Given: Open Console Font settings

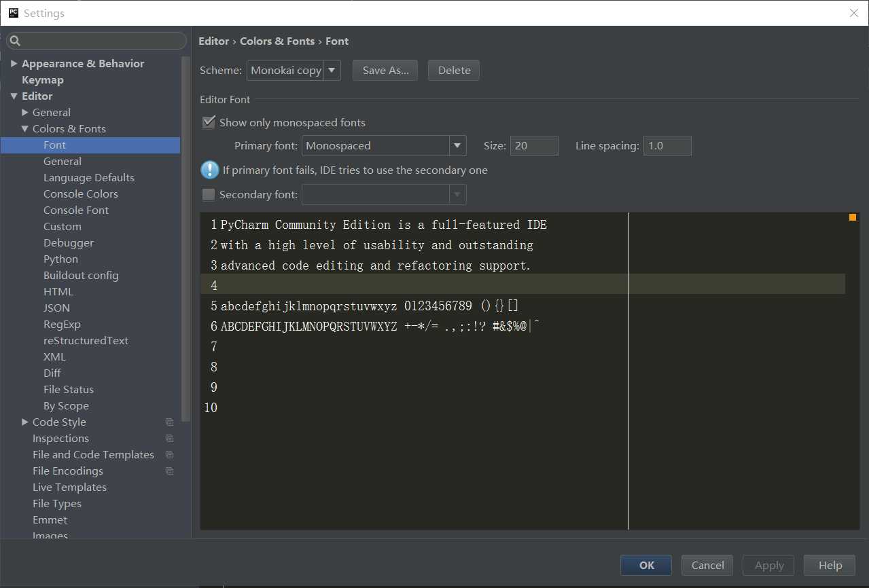Looking at the screenshot, I should 76,210.
